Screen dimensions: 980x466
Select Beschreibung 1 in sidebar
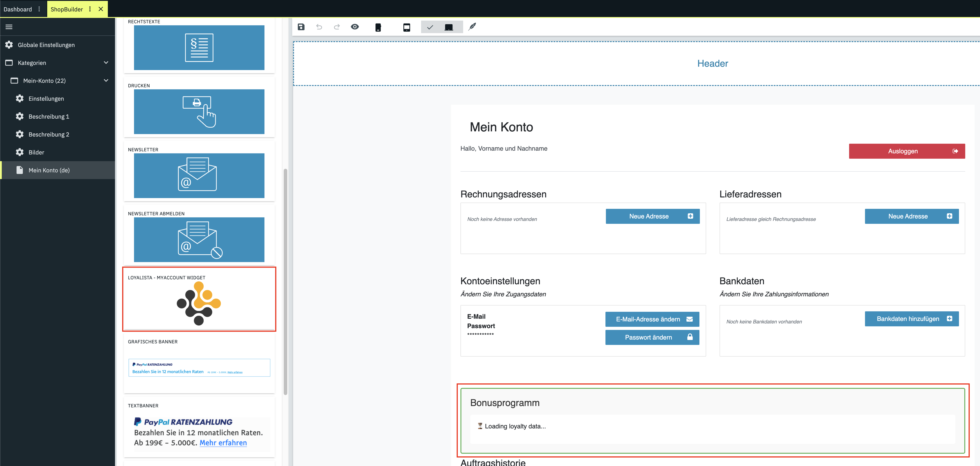tap(49, 116)
